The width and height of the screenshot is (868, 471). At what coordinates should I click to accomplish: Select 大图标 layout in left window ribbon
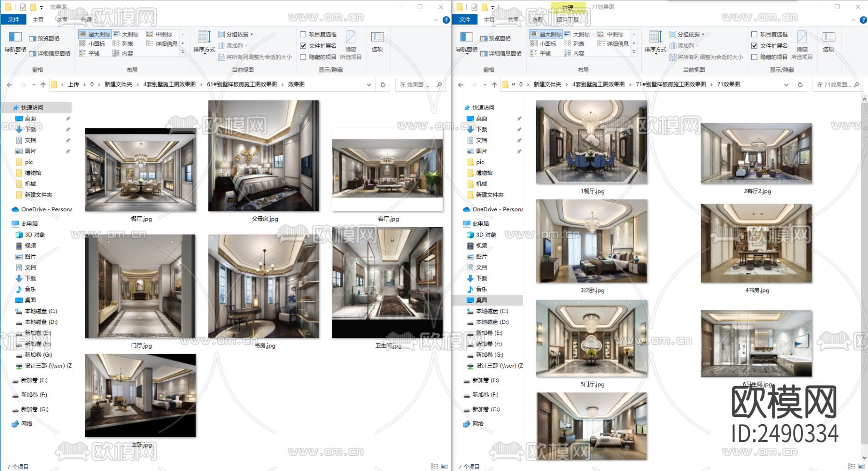point(126,34)
